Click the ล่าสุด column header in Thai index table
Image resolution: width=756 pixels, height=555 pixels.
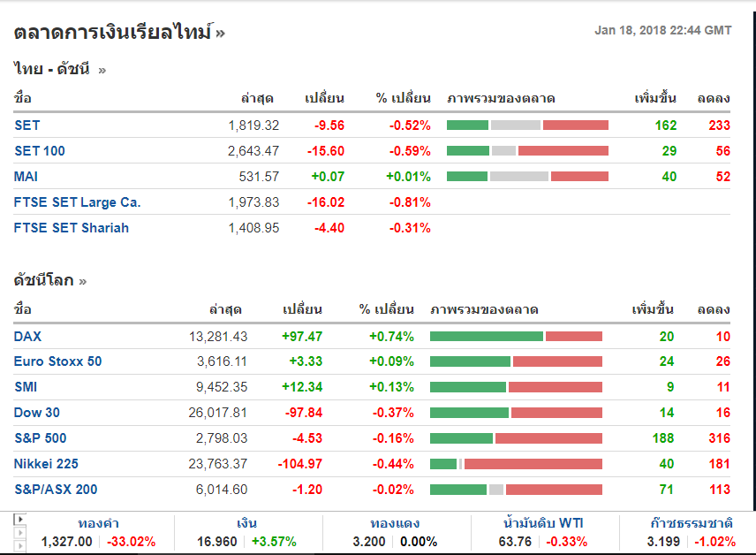tap(260, 98)
